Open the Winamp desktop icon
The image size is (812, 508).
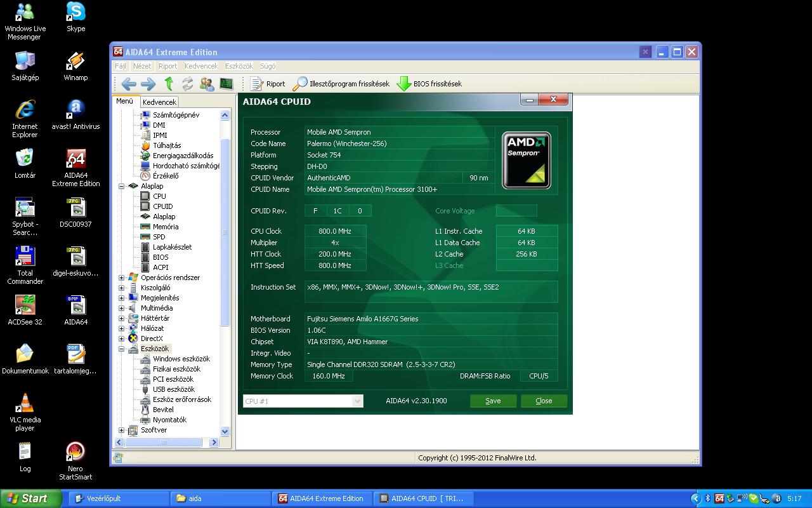pos(75,66)
